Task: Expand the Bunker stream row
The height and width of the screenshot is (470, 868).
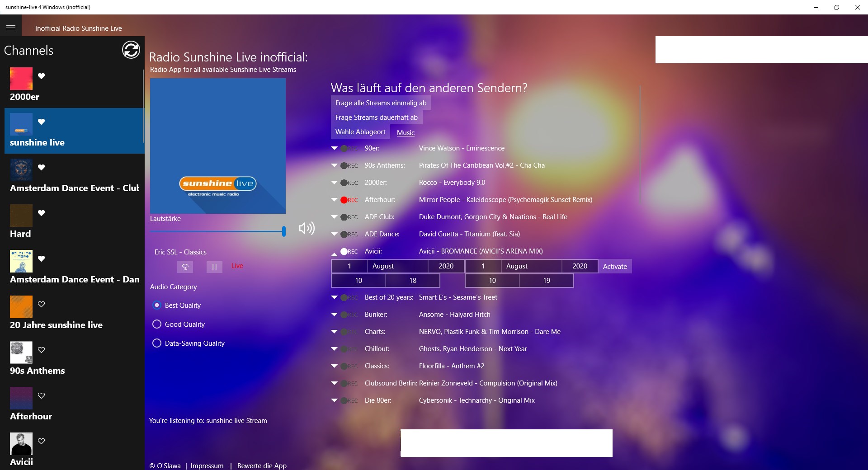Action: [x=335, y=315]
